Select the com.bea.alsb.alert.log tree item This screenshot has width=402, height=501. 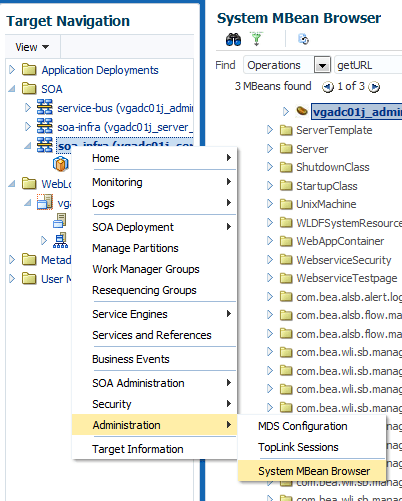[x=349, y=297]
